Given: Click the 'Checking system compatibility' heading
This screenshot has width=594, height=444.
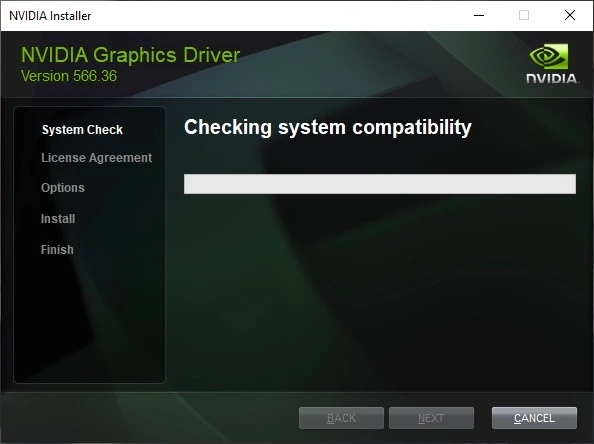Looking at the screenshot, I should coord(328,127).
